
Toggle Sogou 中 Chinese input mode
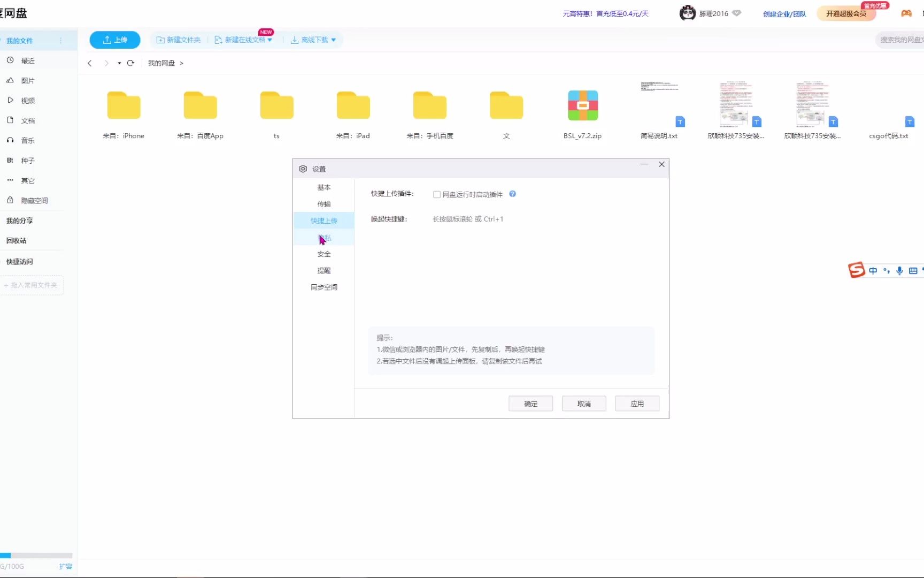pyautogui.click(x=873, y=271)
